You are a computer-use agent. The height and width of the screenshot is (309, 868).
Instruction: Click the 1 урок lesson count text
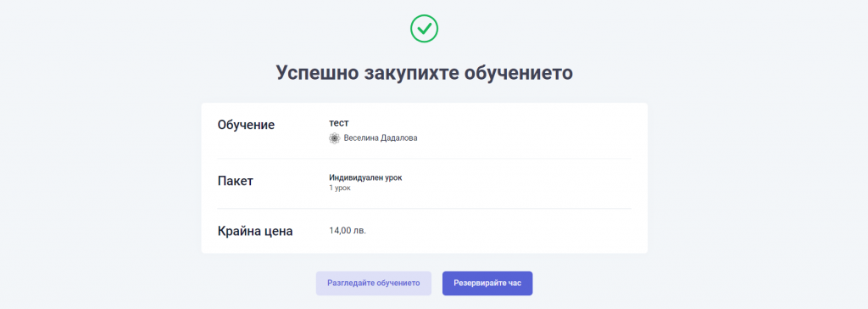click(340, 188)
